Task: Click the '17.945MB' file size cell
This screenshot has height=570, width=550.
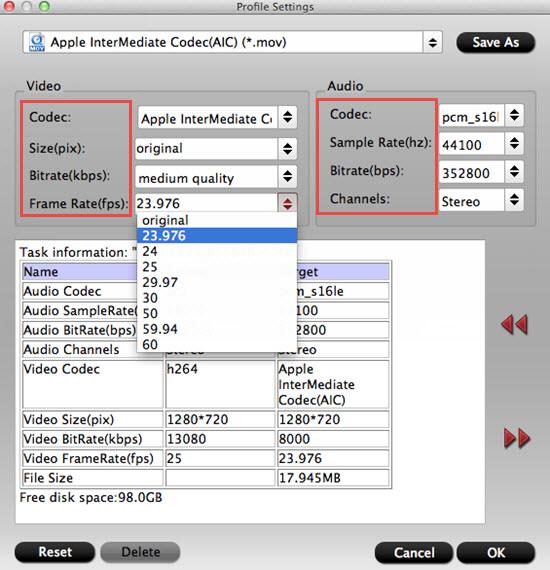Action: coord(333,478)
